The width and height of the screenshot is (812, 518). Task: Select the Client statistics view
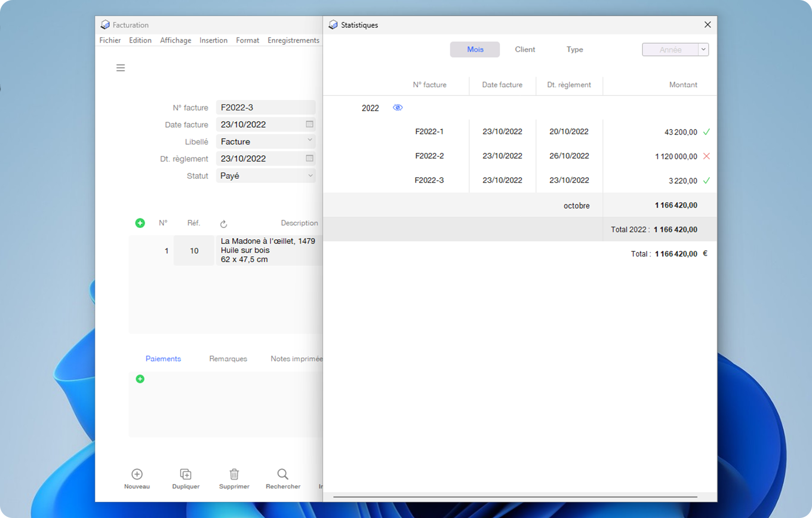point(525,50)
